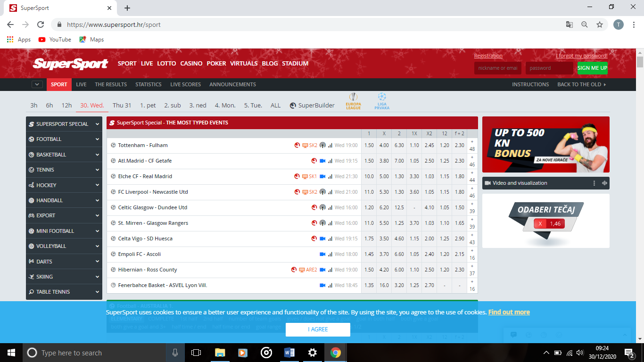Show more bets (+48) for Tottenham - Fulham

click(x=472, y=145)
